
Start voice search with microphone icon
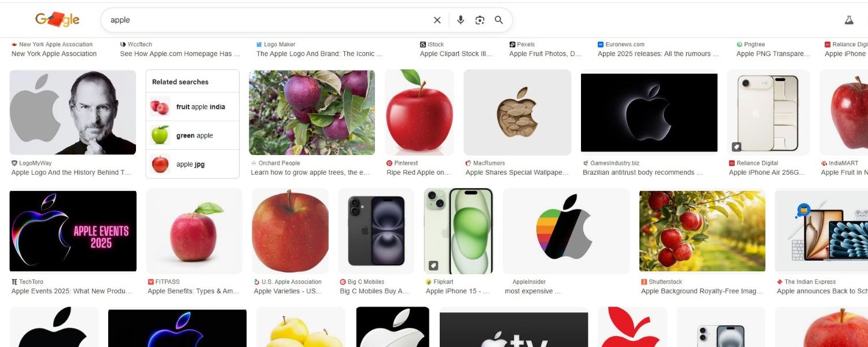click(461, 20)
